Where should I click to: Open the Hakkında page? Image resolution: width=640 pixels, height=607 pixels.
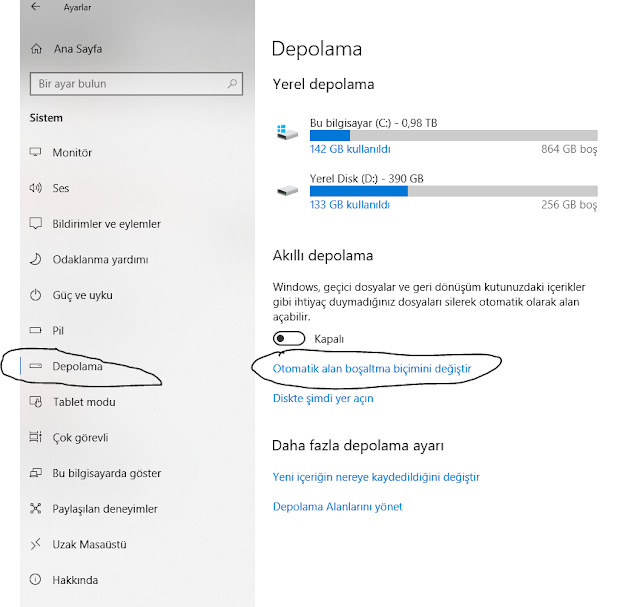75,580
